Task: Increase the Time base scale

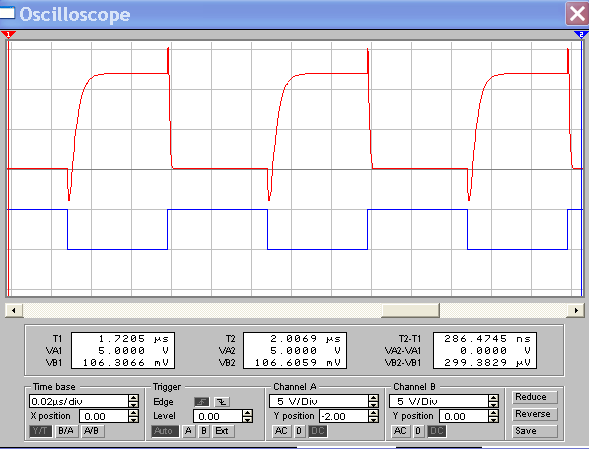Action: click(133, 398)
